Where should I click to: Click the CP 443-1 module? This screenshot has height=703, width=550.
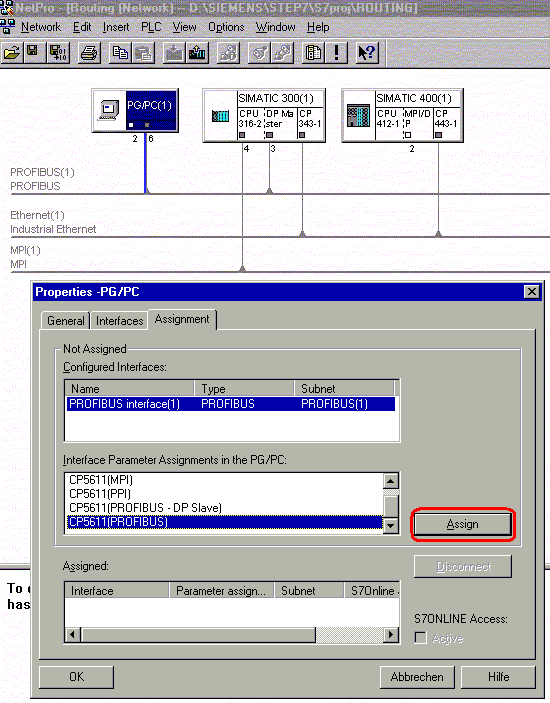click(447, 124)
